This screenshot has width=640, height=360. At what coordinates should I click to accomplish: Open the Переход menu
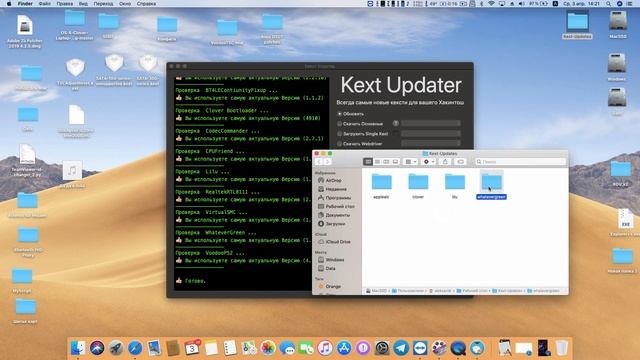103,4
